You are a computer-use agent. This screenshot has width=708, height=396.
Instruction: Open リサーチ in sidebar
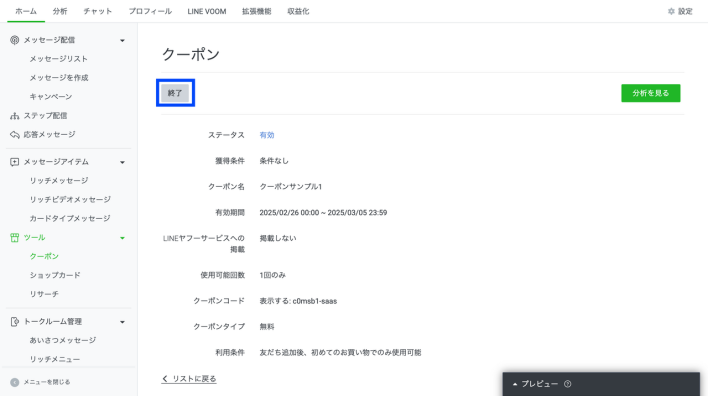(44, 294)
